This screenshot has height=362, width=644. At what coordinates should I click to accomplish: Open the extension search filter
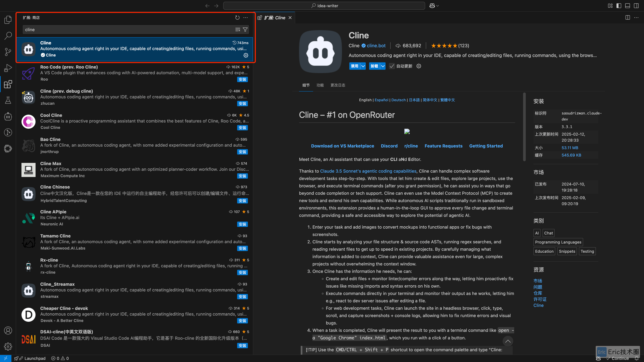[245, 29]
